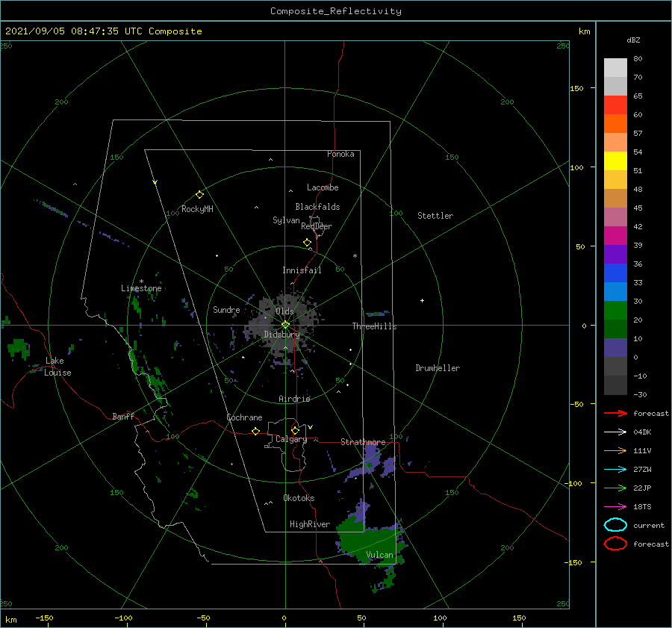Click the yellow V marker near Calgary
This screenshot has height=628, width=672.
(311, 427)
